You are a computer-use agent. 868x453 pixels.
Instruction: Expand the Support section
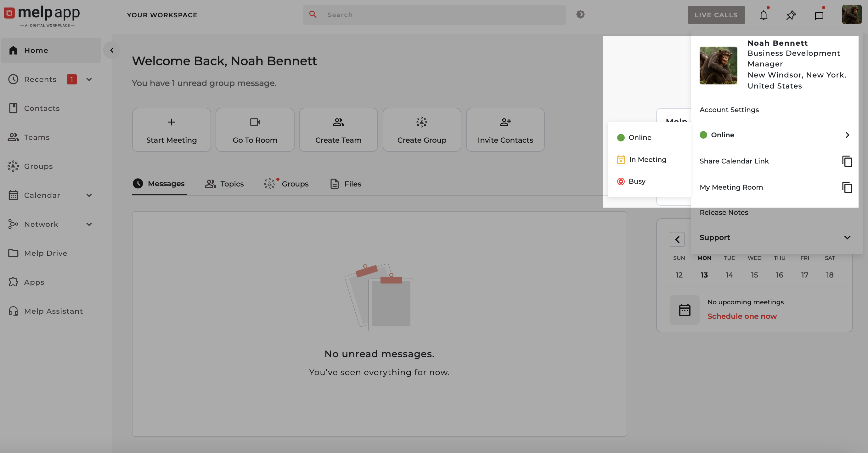(x=775, y=238)
